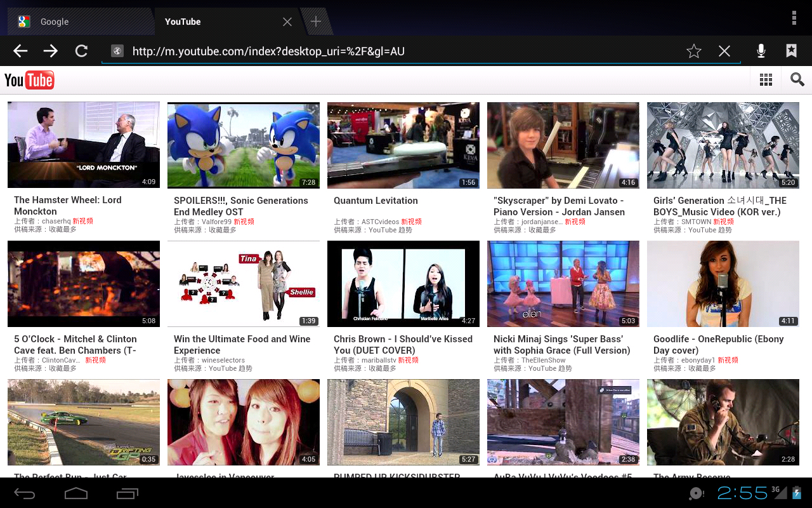Play the Goodlife OneRepublic cover thumbnail
Viewport: 812px width, 508px height.
click(723, 284)
